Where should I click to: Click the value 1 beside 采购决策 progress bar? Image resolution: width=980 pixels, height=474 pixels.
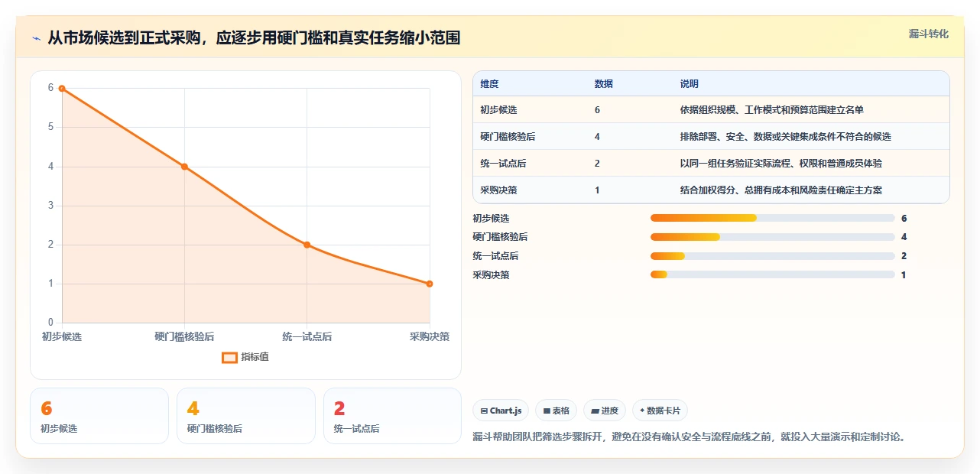[904, 275]
